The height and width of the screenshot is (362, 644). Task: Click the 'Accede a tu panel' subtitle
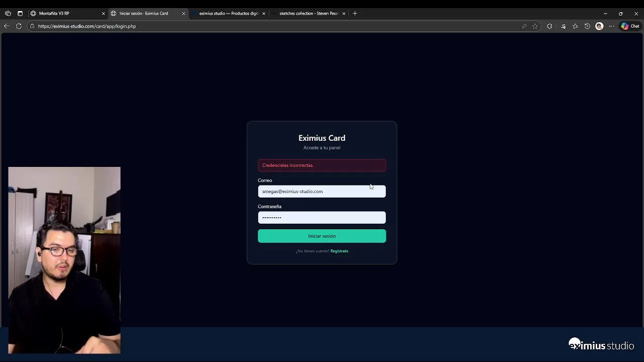point(322,148)
